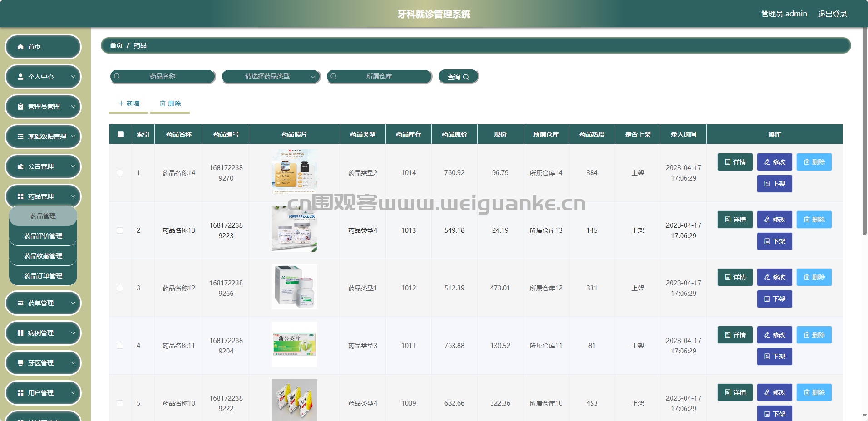
Task: Click the person icon beside 个人中心
Action: [x=20, y=77]
